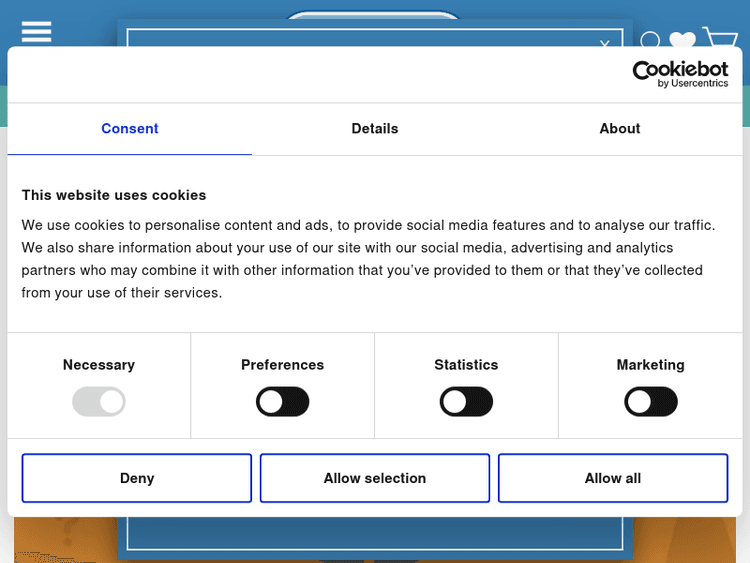Open the Details tab
Screen dimensions: 750x563
375,129
